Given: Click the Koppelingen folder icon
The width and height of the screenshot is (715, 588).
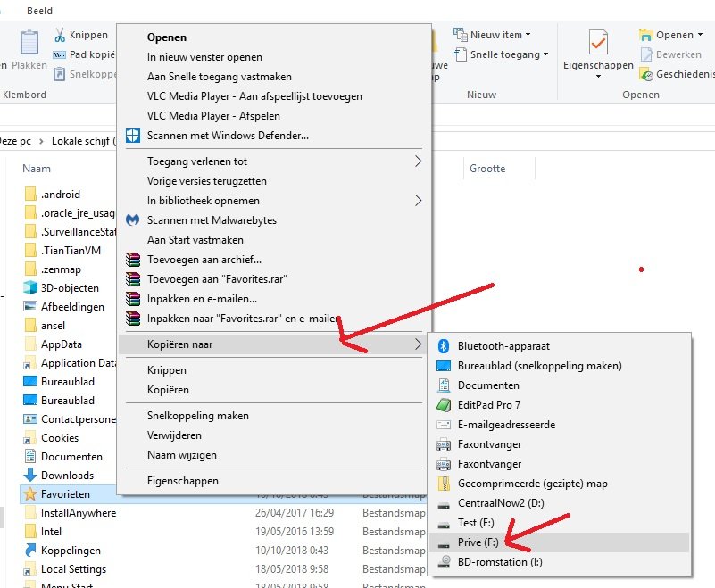Looking at the screenshot, I should (30, 551).
